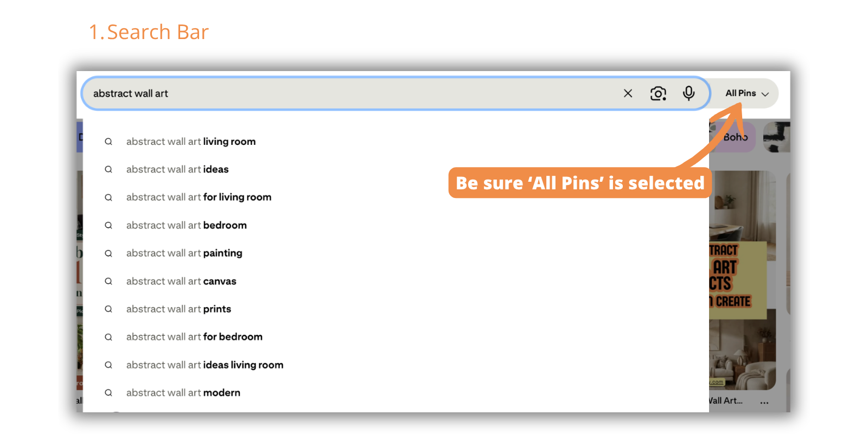Open the 'Wall Art...' pin title
The height and width of the screenshot is (434, 868).
pyautogui.click(x=726, y=401)
